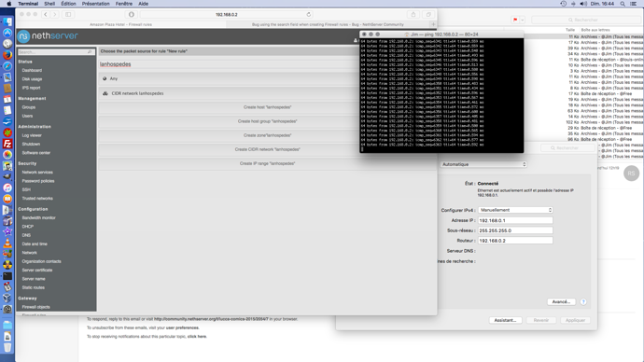Open Notification Center icon
Screen dimensions: 644x362
(634, 4)
